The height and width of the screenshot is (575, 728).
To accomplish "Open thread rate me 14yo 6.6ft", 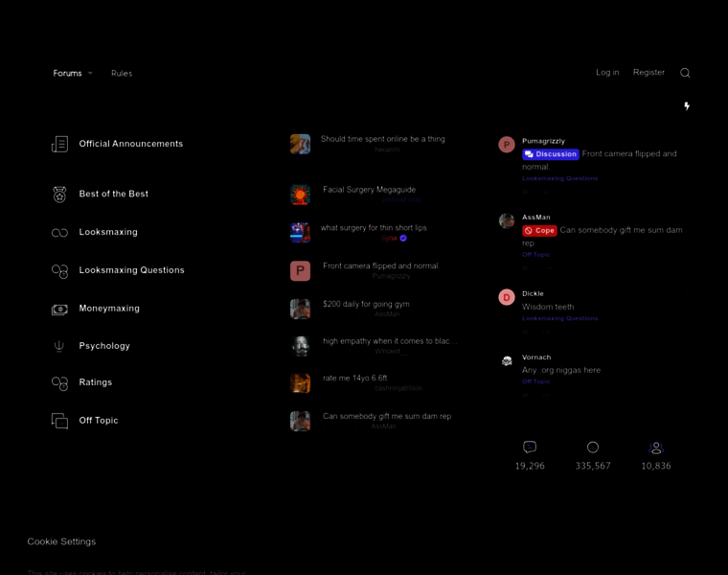I will 355,379.
